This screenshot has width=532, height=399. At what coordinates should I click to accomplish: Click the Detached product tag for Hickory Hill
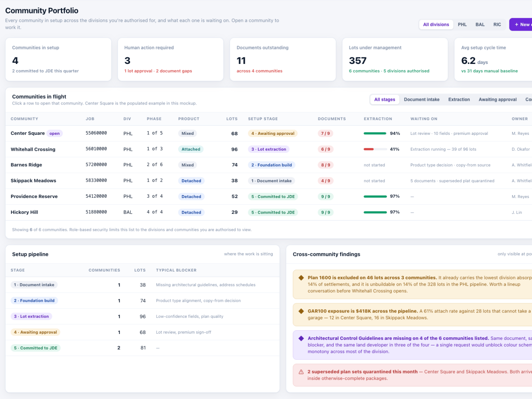[x=191, y=212]
